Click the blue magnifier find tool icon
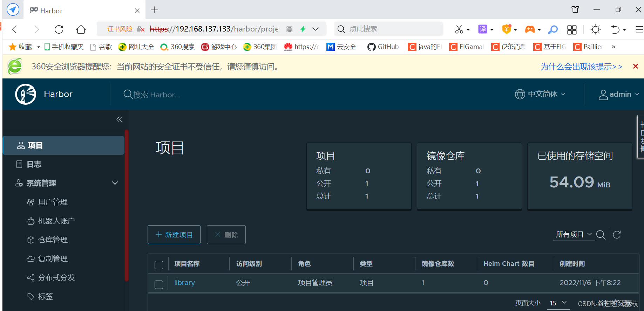This screenshot has width=644, height=311. 553,29
